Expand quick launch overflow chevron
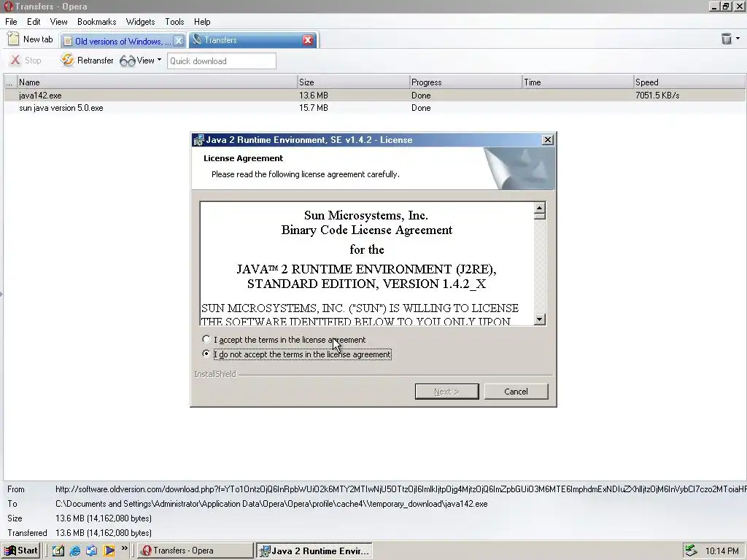Image resolution: width=747 pixels, height=560 pixels. (124, 548)
